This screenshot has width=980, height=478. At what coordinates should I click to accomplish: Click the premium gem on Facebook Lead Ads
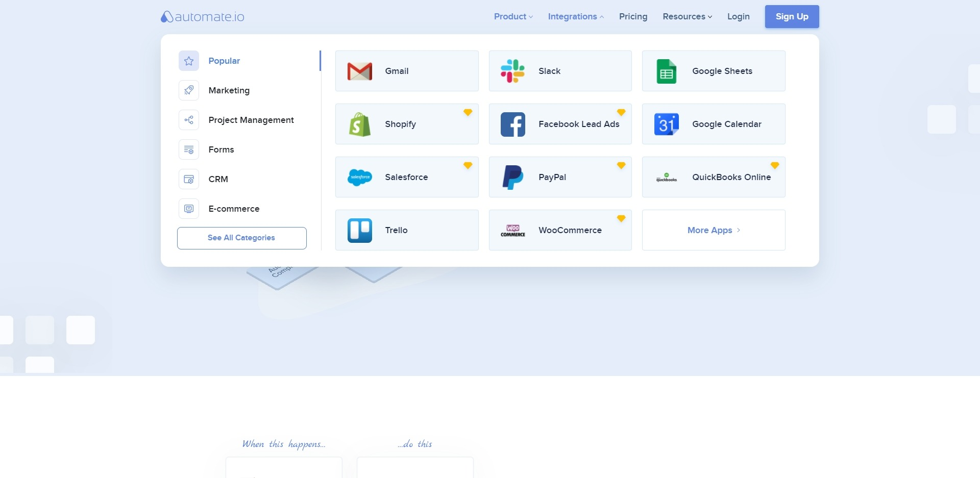(621, 112)
